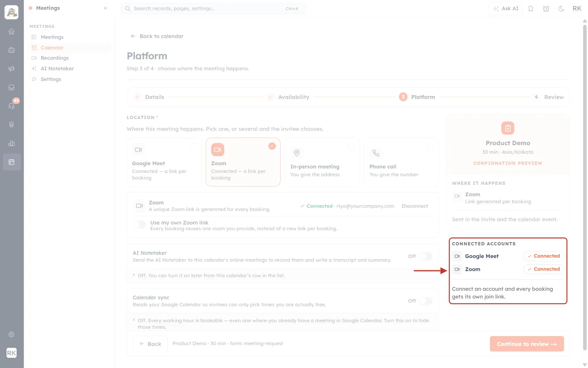Screen dimensions: 588x368
Task: Collapse the Meetings sidebar with double chevron
Action: click(105, 8)
